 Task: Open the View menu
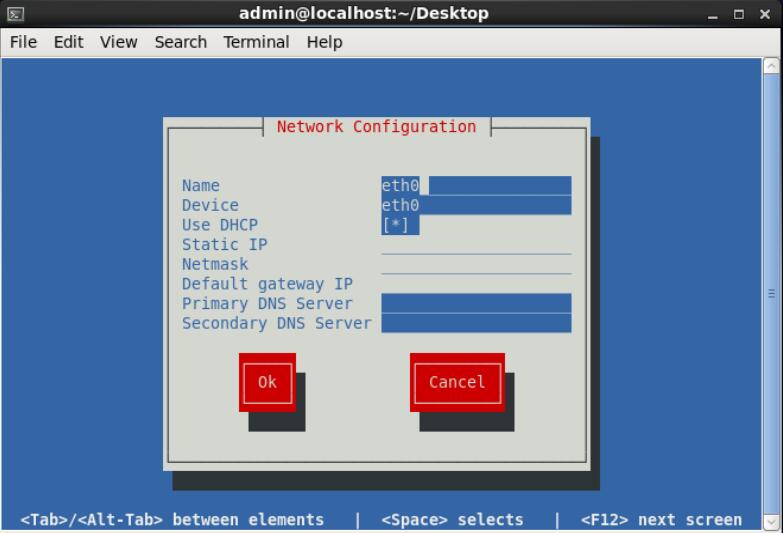118,42
